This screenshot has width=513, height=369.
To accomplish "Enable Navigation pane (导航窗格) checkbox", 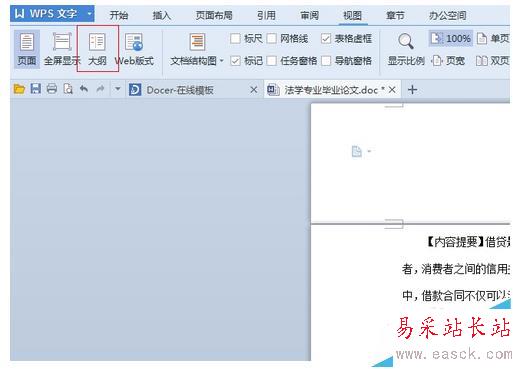I will (326, 61).
